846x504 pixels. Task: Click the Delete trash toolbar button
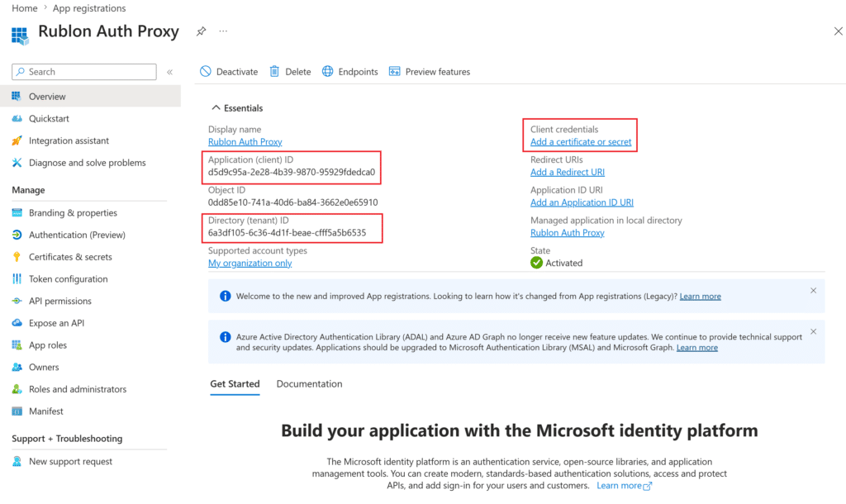click(290, 72)
